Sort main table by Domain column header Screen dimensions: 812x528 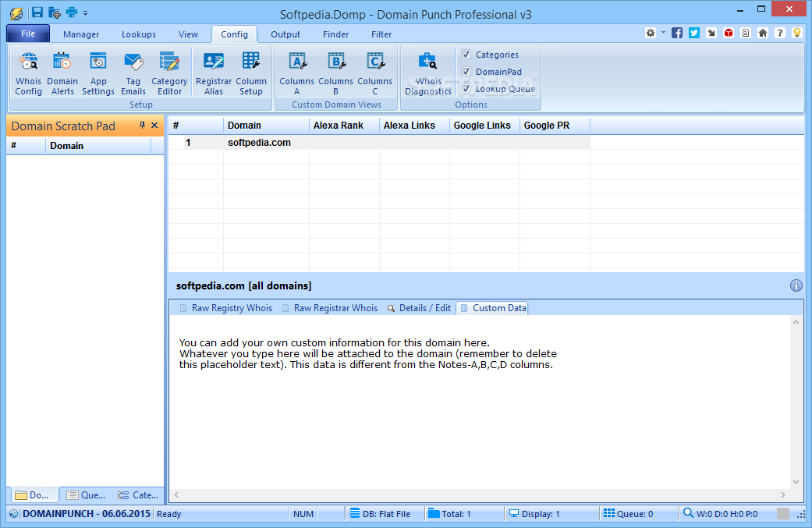pyautogui.click(x=266, y=126)
